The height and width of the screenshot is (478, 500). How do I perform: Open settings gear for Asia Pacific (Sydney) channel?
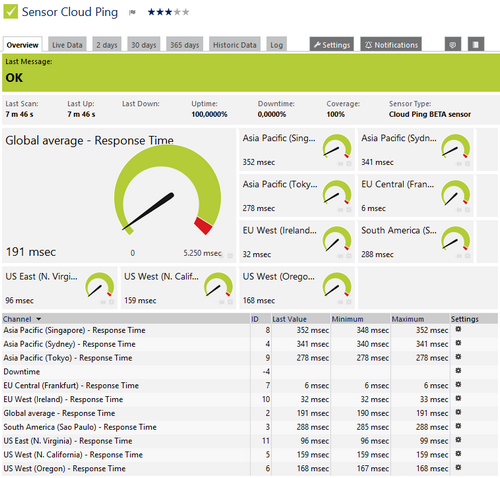(458, 343)
